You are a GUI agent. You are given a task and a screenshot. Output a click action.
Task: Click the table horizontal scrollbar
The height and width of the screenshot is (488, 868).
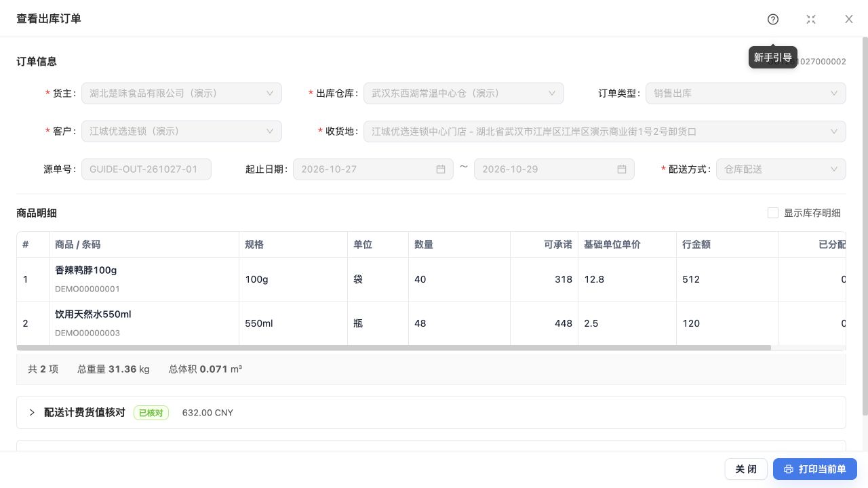(x=393, y=348)
